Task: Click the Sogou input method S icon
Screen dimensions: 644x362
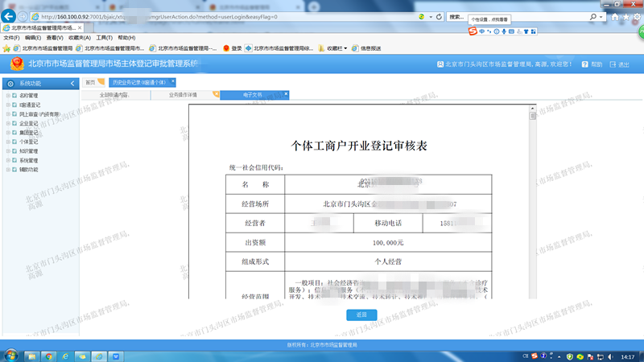Action: pos(473,31)
